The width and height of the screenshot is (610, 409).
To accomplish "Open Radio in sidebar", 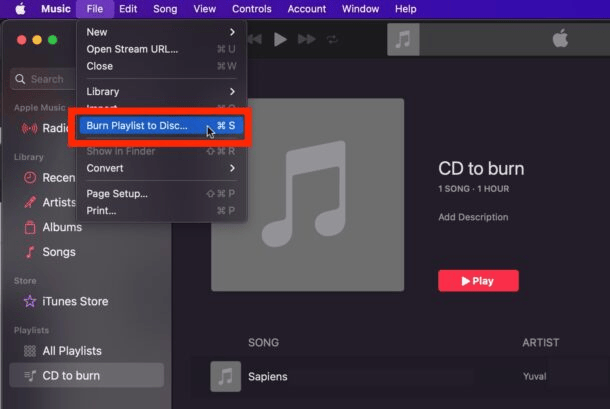I will coord(56,128).
